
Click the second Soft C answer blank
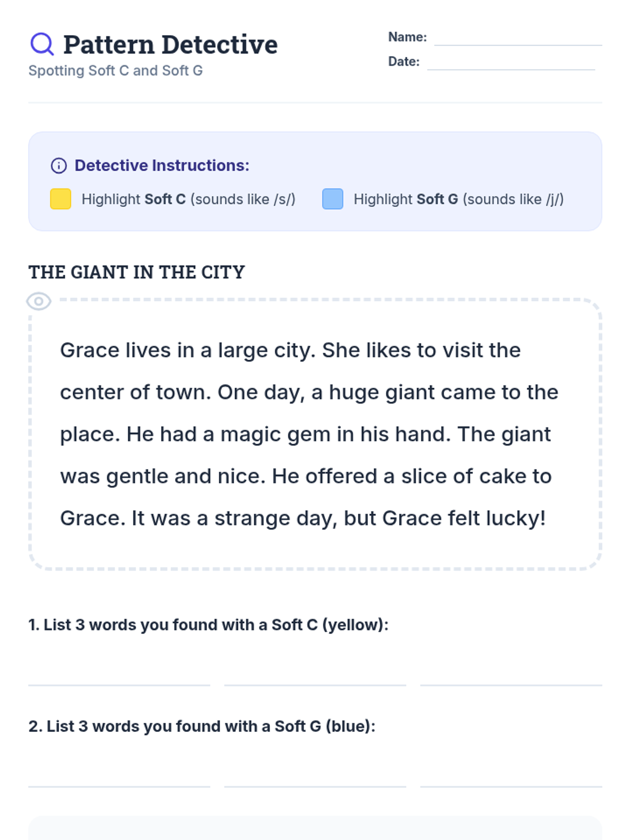coord(315,674)
